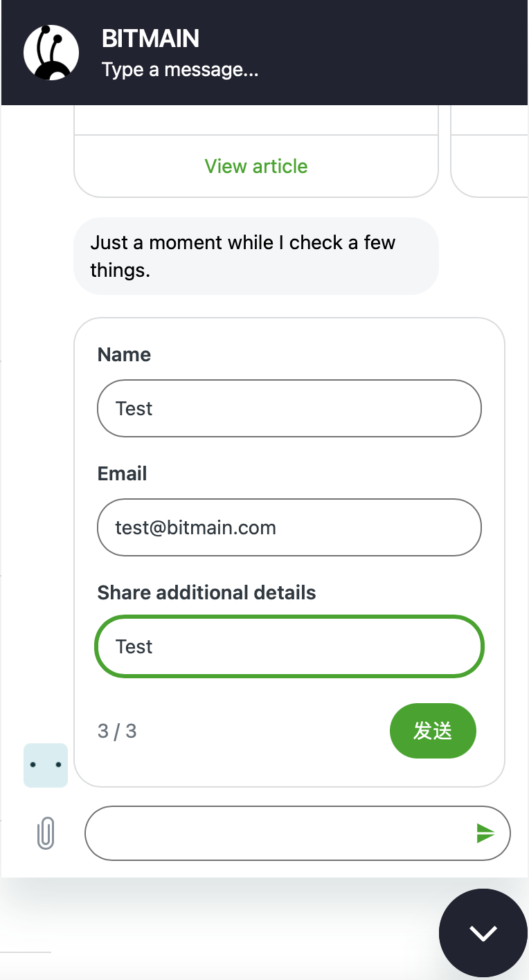Click the BITMAIN bug logo avatar
This screenshot has height=980, width=529.
click(x=51, y=53)
